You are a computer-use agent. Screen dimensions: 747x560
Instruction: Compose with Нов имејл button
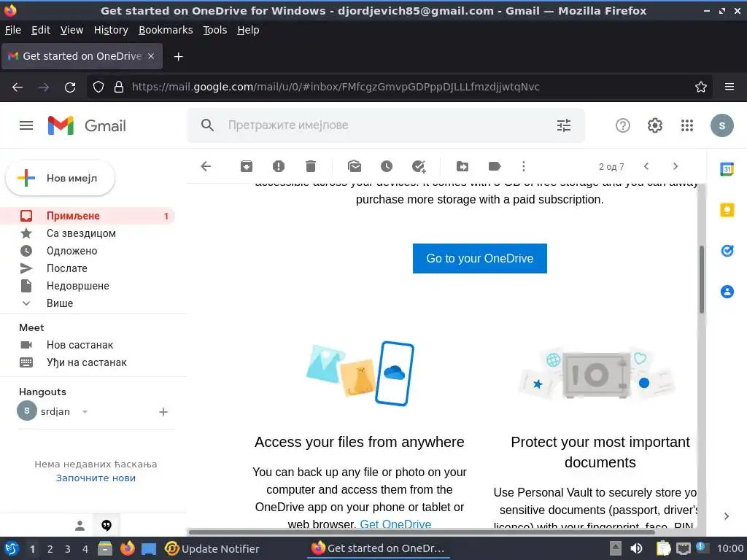click(60, 178)
